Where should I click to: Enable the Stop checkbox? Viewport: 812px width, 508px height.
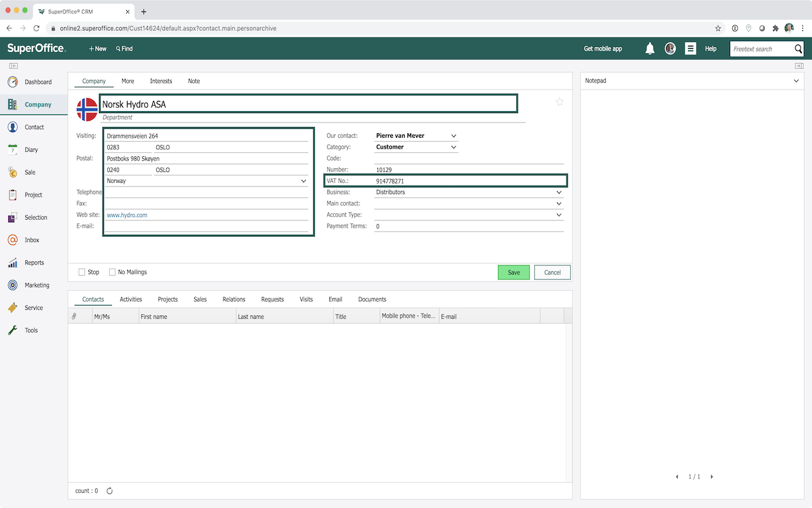(82, 272)
